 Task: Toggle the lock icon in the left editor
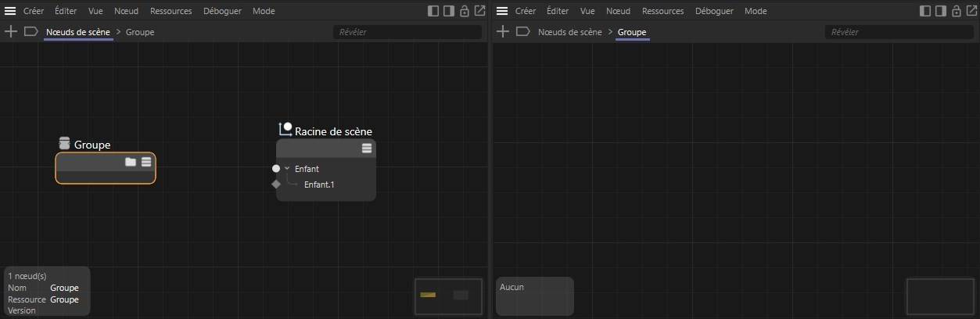(x=465, y=11)
